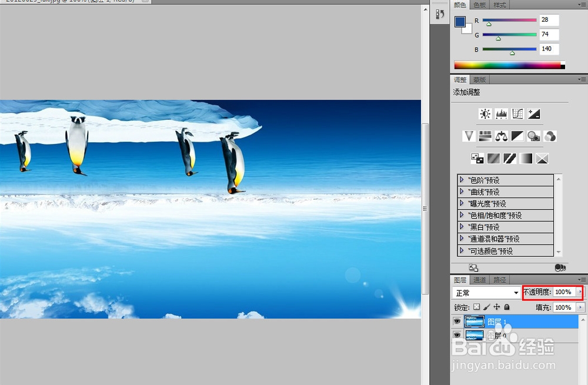Screen dimensions: 588x385
Task: Toggle lock transparent pixels
Action: point(476,307)
